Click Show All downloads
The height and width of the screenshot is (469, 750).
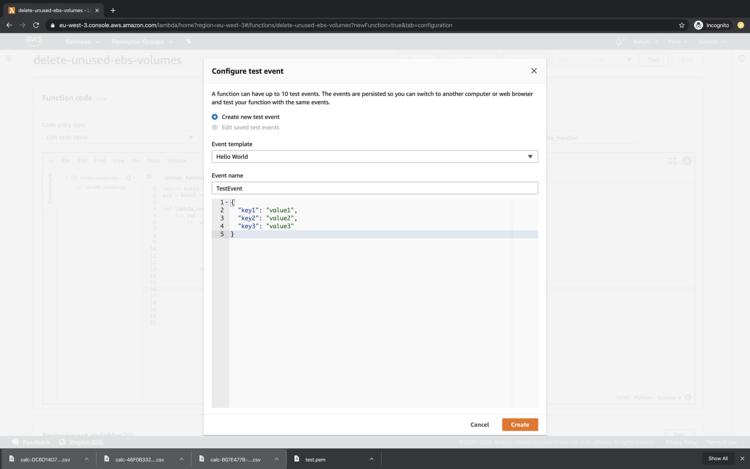(x=718, y=459)
